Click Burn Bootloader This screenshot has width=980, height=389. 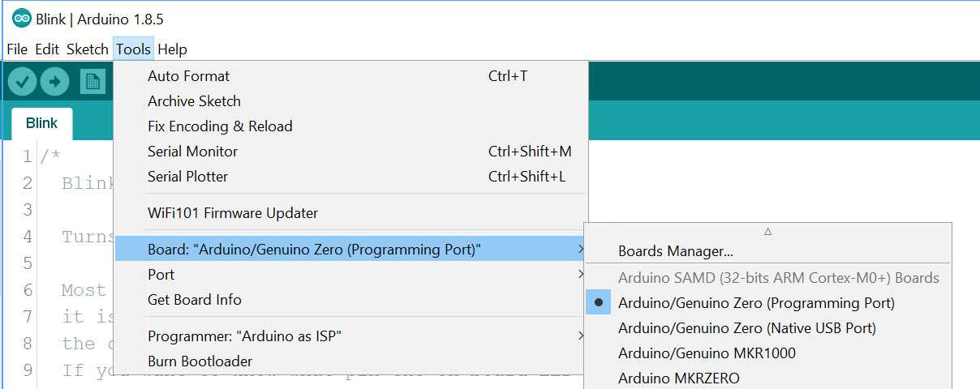200,361
